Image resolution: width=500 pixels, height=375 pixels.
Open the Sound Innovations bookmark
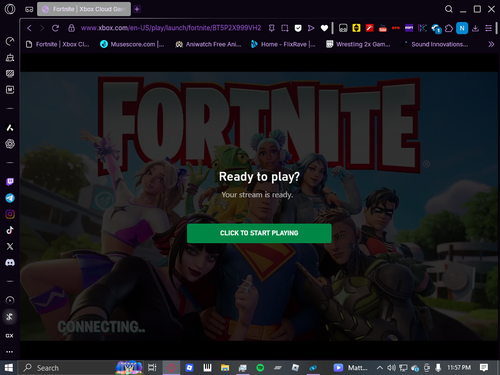tap(435, 44)
